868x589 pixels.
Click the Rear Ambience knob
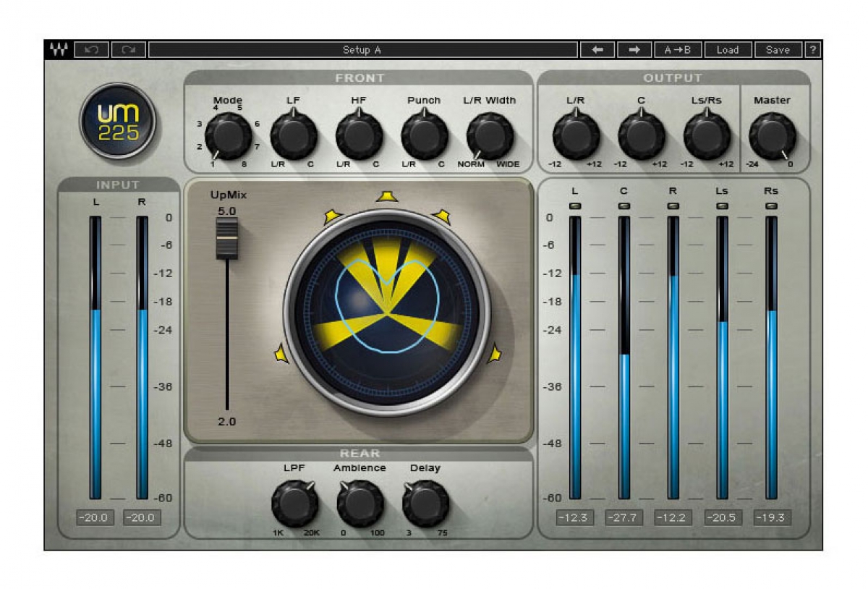click(360, 504)
